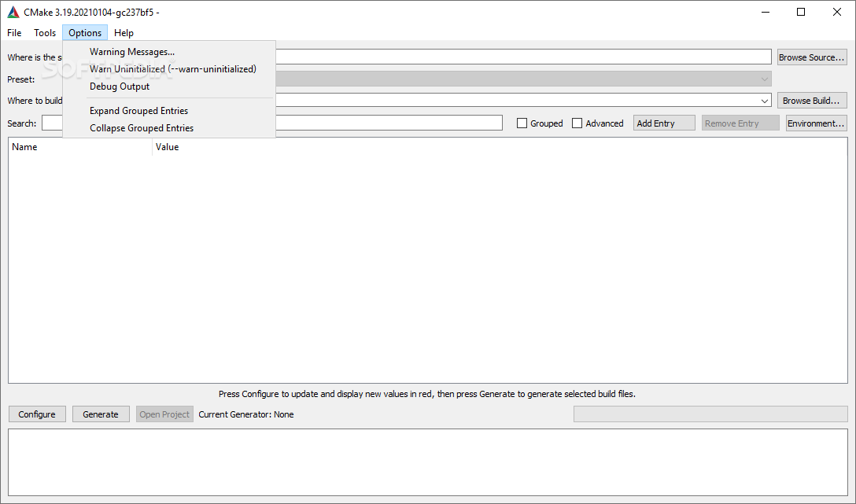The width and height of the screenshot is (856, 504).
Task: Open the Environment... dialog
Action: 816,123
